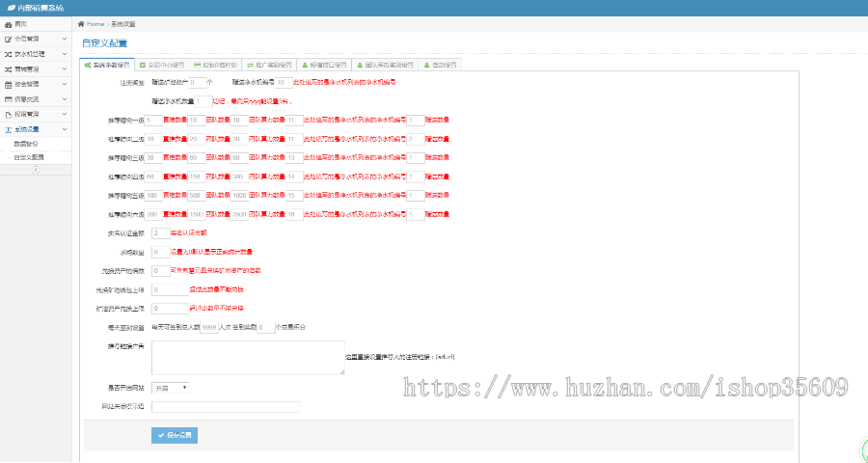Click the level-four field showing 300
868x463 pixels.
click(x=239, y=177)
